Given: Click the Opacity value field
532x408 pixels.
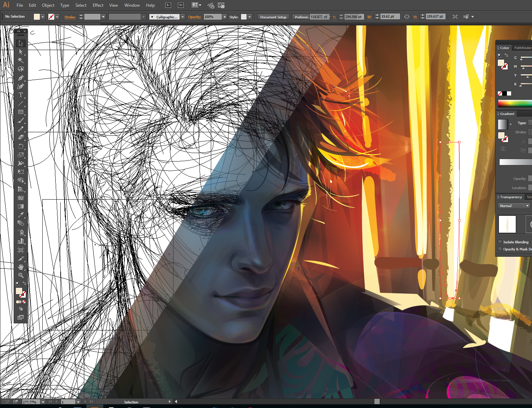Looking at the screenshot, I should coord(213,17).
